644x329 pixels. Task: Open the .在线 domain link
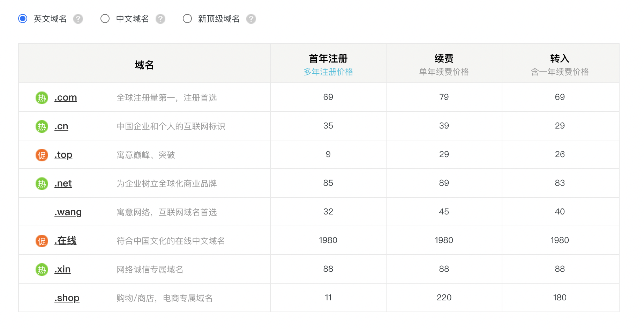65,241
